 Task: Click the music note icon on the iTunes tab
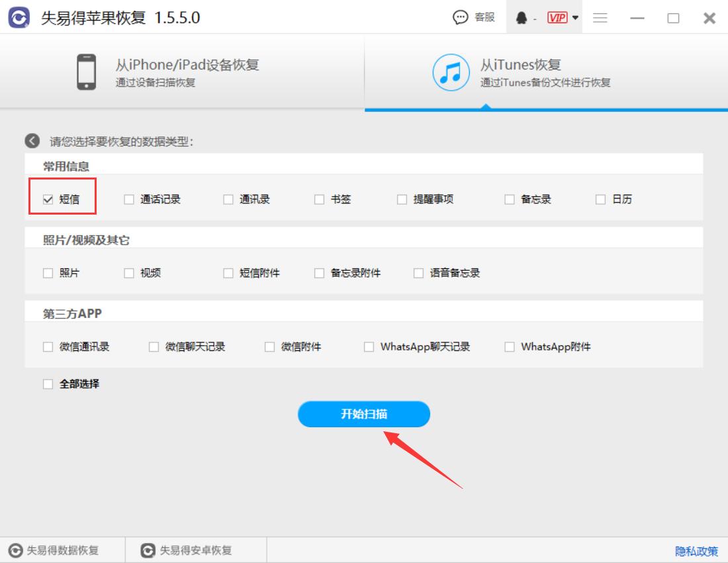(450, 72)
